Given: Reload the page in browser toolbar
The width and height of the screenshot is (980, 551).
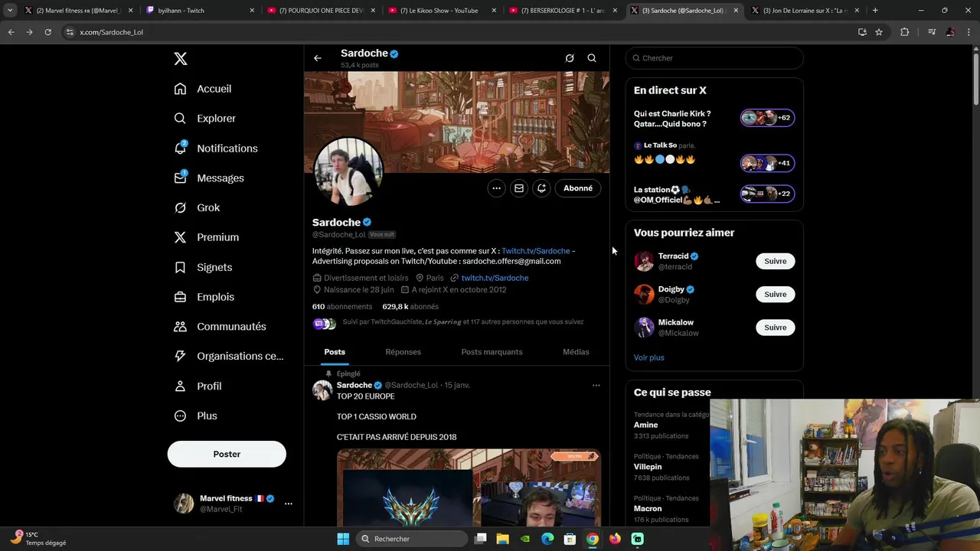Looking at the screenshot, I should [47, 32].
